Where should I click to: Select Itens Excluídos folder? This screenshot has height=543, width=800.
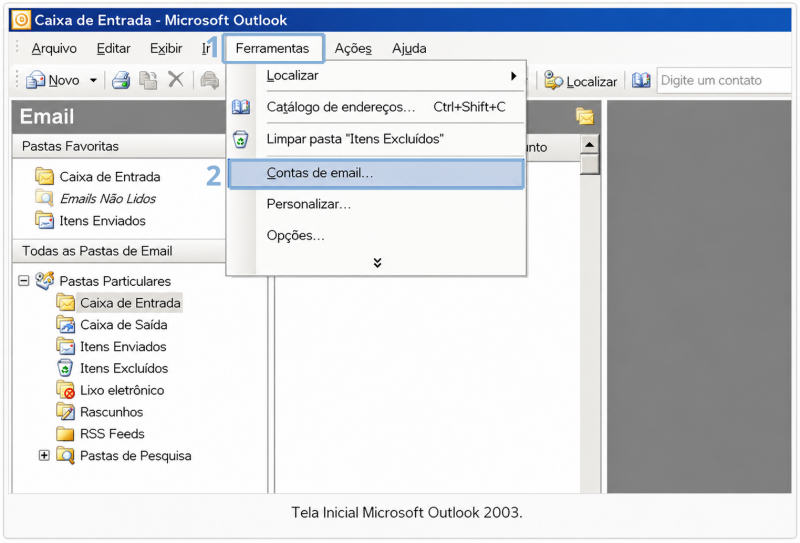coord(124,368)
